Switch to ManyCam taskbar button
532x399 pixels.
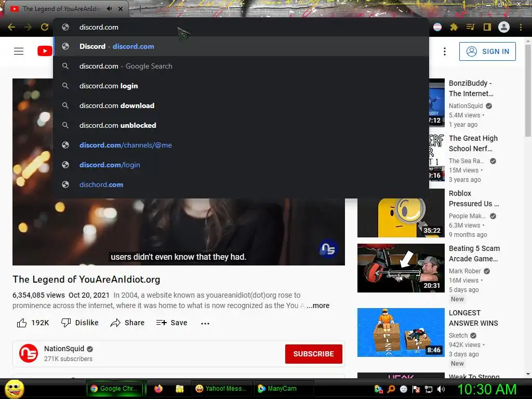(284, 389)
